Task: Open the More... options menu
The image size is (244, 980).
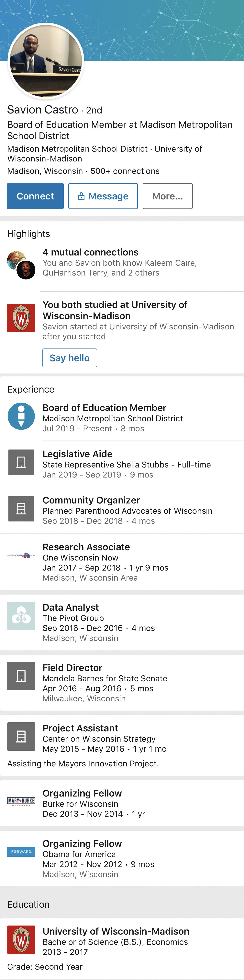Action: 168,196
